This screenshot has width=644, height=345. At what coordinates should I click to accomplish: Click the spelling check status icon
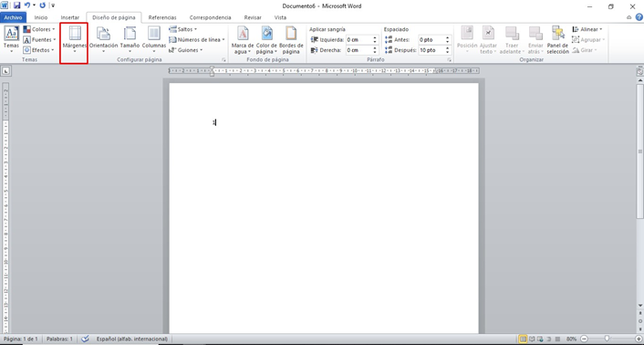point(85,339)
